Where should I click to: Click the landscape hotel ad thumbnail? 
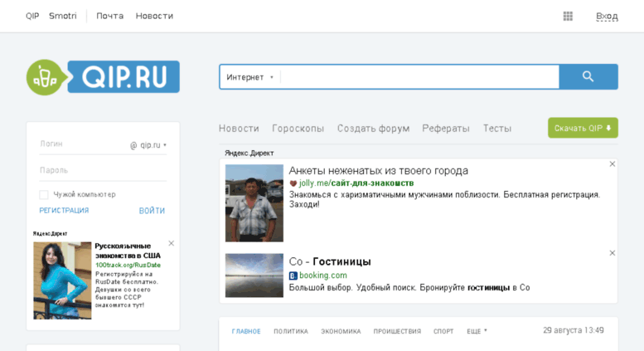254,275
